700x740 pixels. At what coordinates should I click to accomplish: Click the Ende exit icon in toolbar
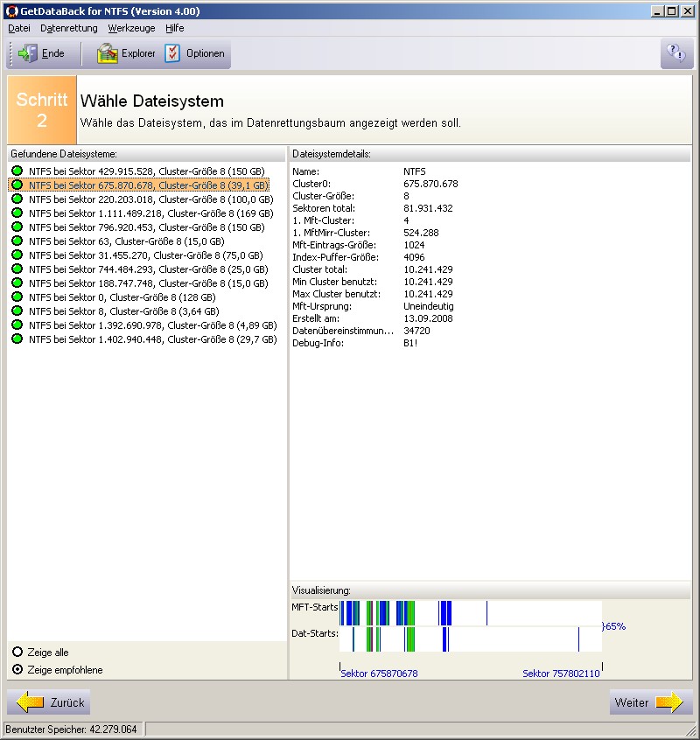(27, 53)
